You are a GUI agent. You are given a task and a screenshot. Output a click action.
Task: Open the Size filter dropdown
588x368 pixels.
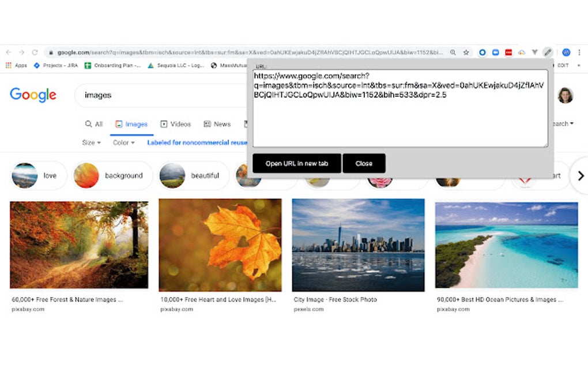coord(91,142)
